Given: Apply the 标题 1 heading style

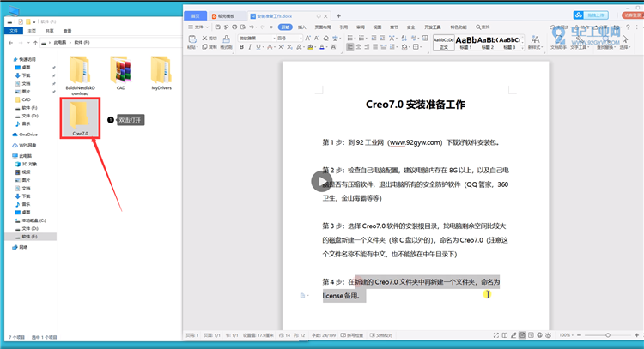Looking at the screenshot, I should click(x=465, y=43).
